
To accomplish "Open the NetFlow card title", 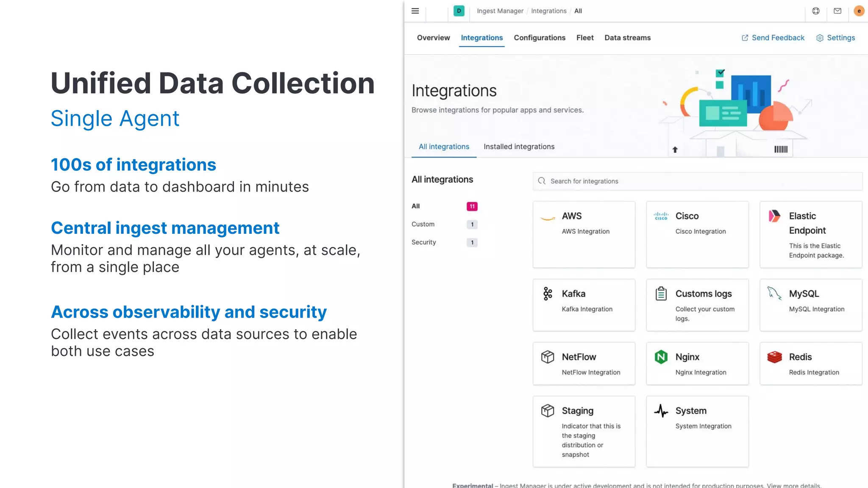I will tap(579, 357).
